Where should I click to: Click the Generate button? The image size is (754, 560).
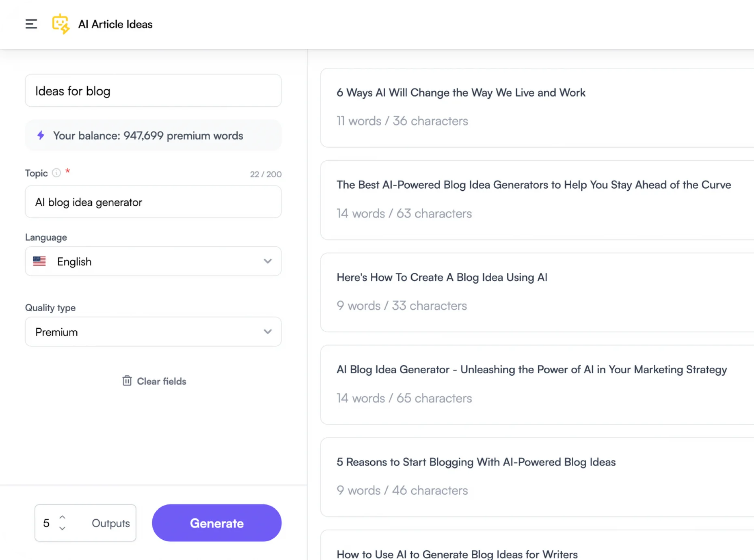pyautogui.click(x=216, y=523)
